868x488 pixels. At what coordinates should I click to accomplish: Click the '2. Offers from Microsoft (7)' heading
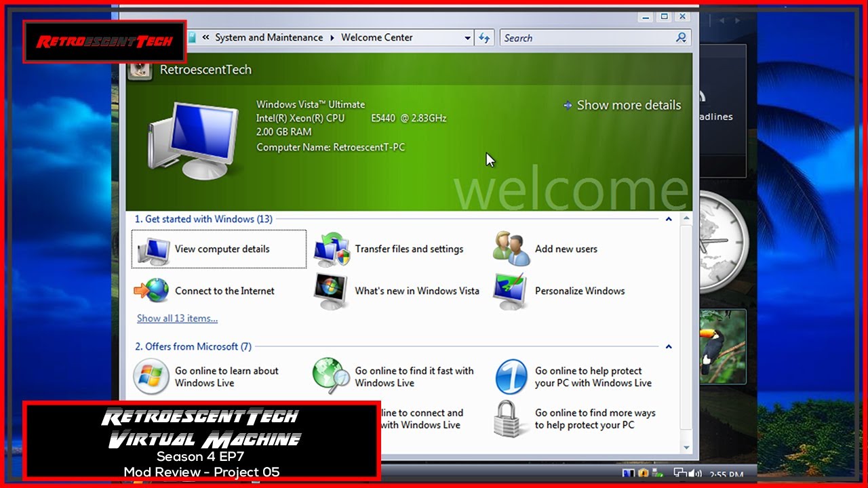(193, 346)
